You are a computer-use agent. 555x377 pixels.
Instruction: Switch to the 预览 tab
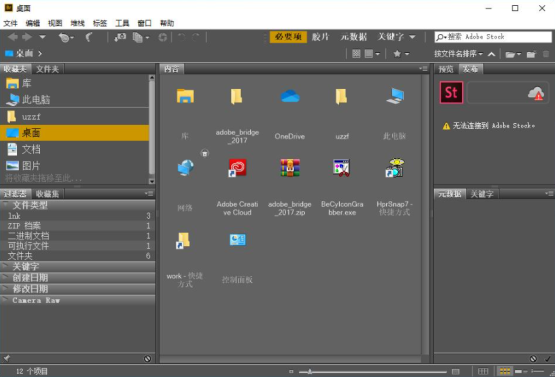446,69
